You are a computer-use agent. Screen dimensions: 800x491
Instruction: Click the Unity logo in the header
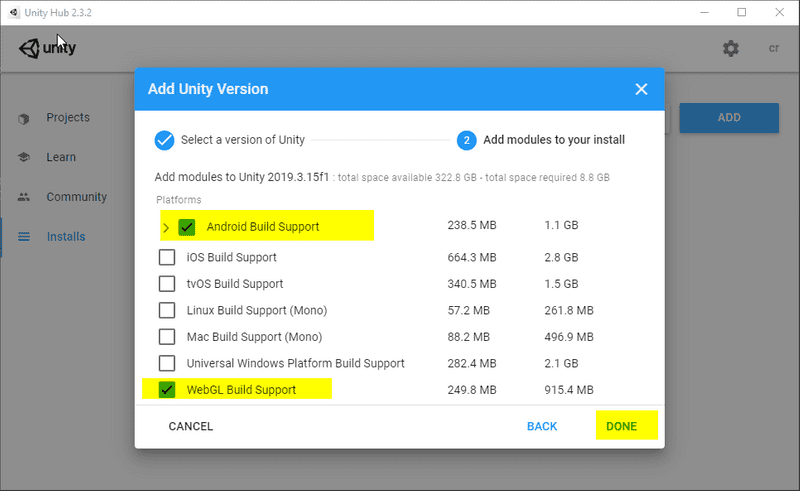coord(47,48)
